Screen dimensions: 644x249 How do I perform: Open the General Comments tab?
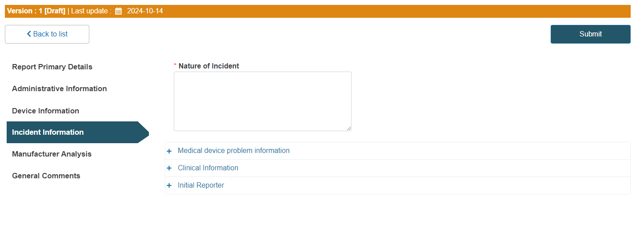pyautogui.click(x=46, y=176)
